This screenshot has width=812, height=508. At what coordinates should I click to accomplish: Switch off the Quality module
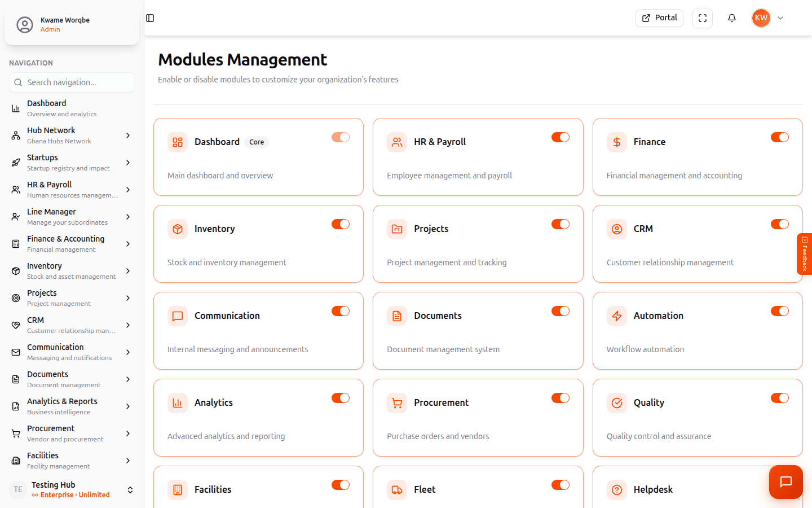pos(780,398)
